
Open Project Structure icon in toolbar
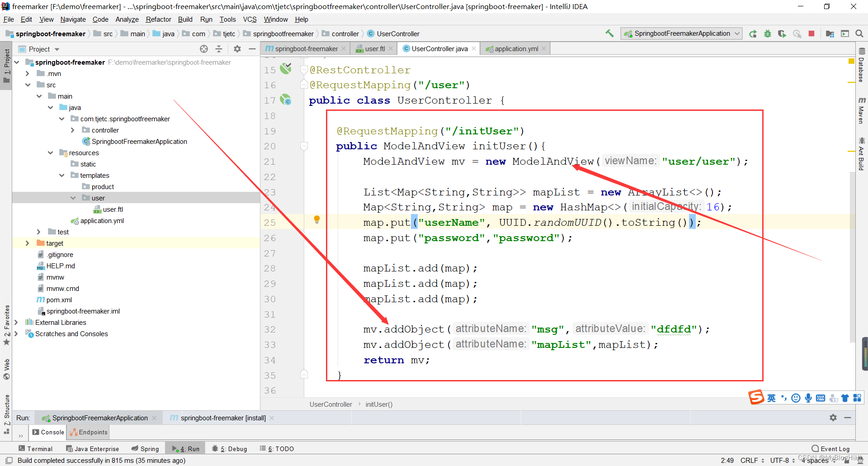click(830, 34)
